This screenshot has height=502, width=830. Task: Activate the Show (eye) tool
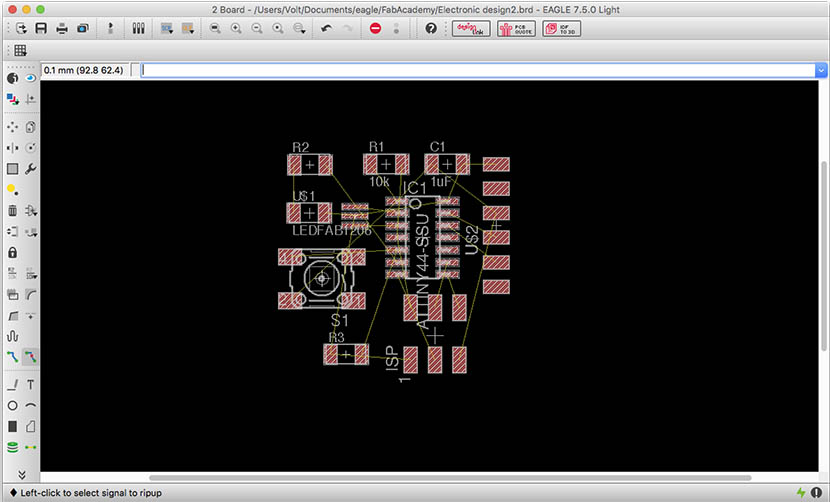31,78
